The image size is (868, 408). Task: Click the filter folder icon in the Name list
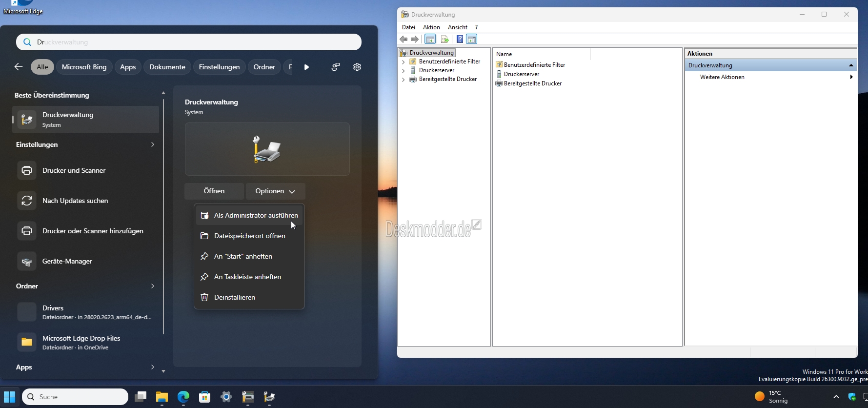[x=499, y=64]
